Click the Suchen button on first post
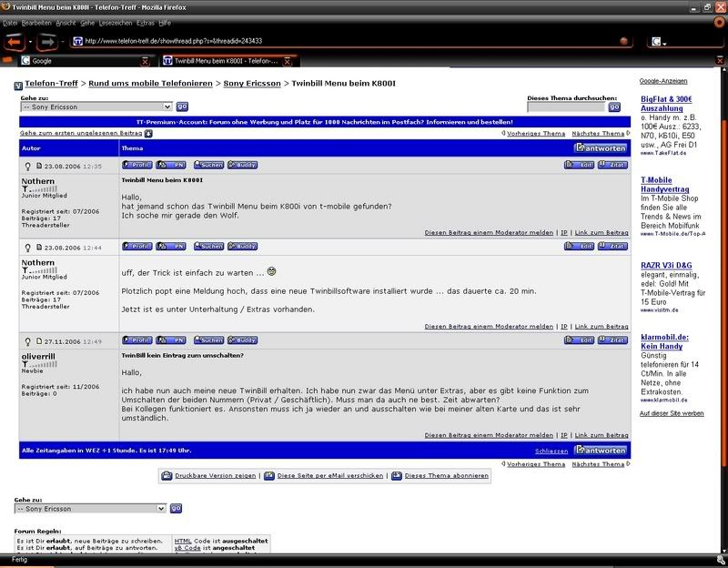728x568 pixels. (x=208, y=165)
